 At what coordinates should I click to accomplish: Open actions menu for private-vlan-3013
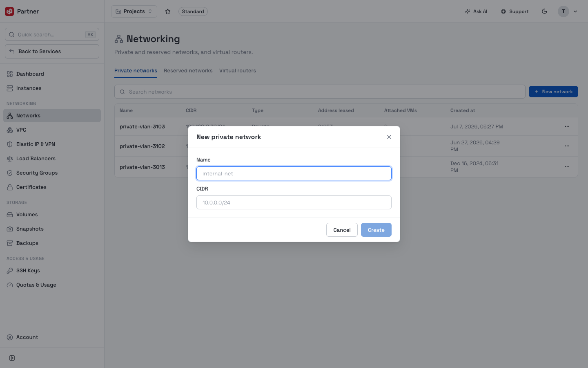(567, 167)
